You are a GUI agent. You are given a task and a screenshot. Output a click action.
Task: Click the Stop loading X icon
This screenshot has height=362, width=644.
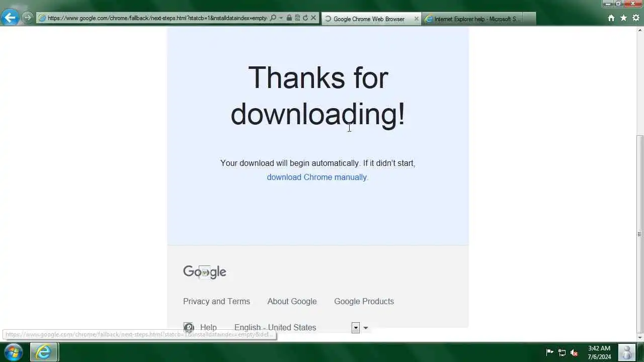313,18
